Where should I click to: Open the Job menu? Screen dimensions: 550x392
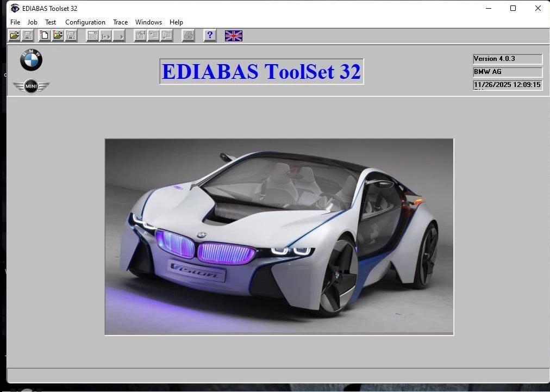point(32,22)
